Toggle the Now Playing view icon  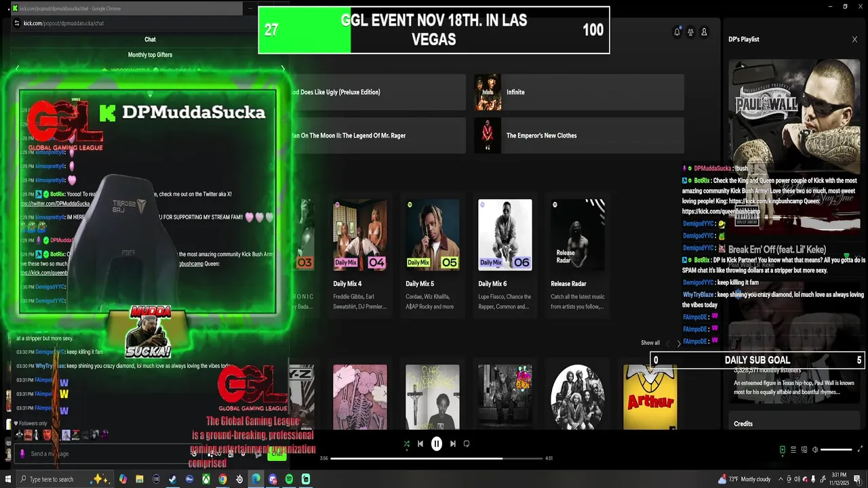click(782, 449)
